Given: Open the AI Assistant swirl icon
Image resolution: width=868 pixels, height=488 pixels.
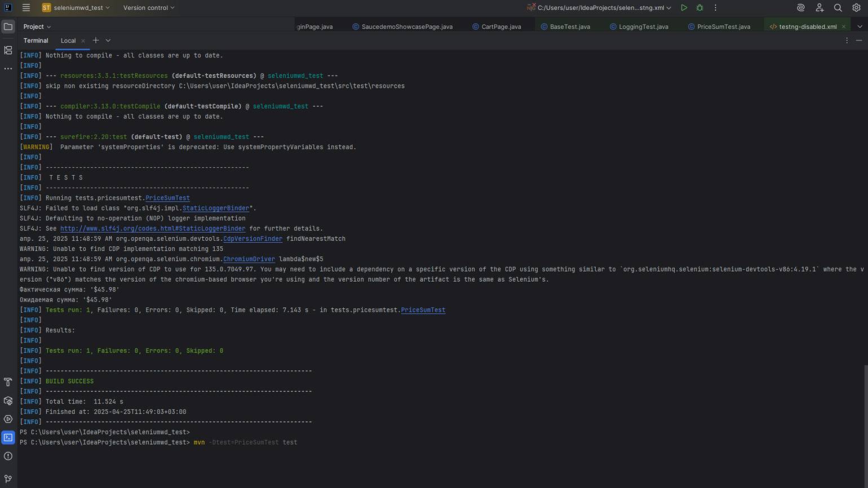Looking at the screenshot, I should click(800, 8).
